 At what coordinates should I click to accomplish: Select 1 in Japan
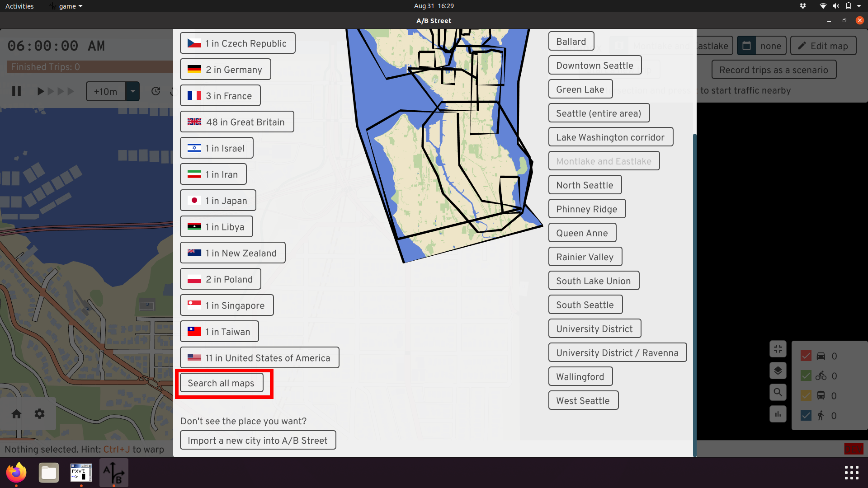coord(218,200)
